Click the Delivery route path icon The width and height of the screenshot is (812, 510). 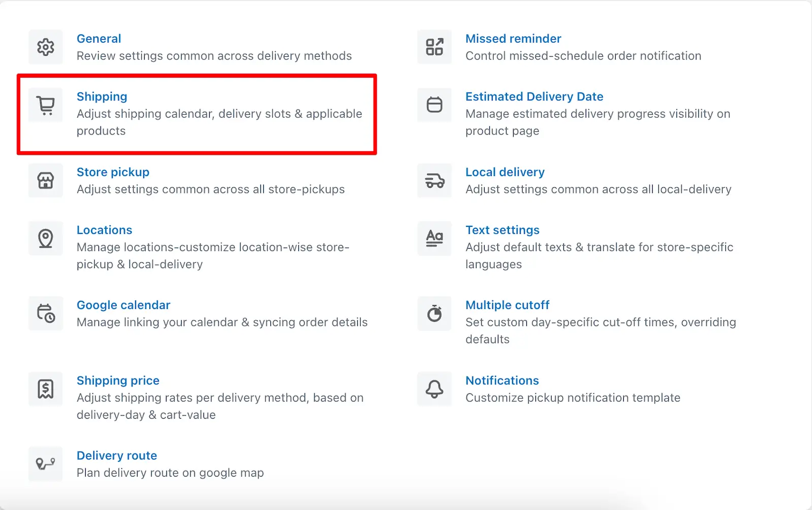pyautogui.click(x=46, y=464)
